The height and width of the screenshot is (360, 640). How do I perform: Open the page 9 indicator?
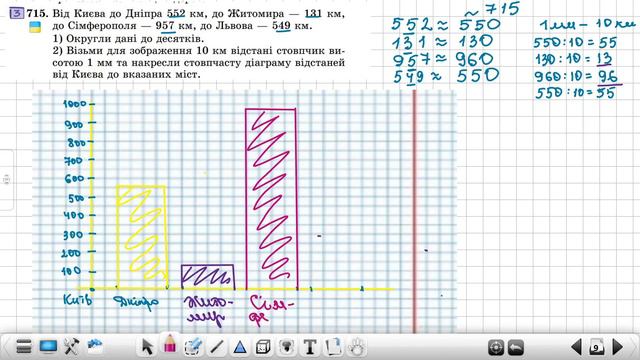(x=597, y=348)
